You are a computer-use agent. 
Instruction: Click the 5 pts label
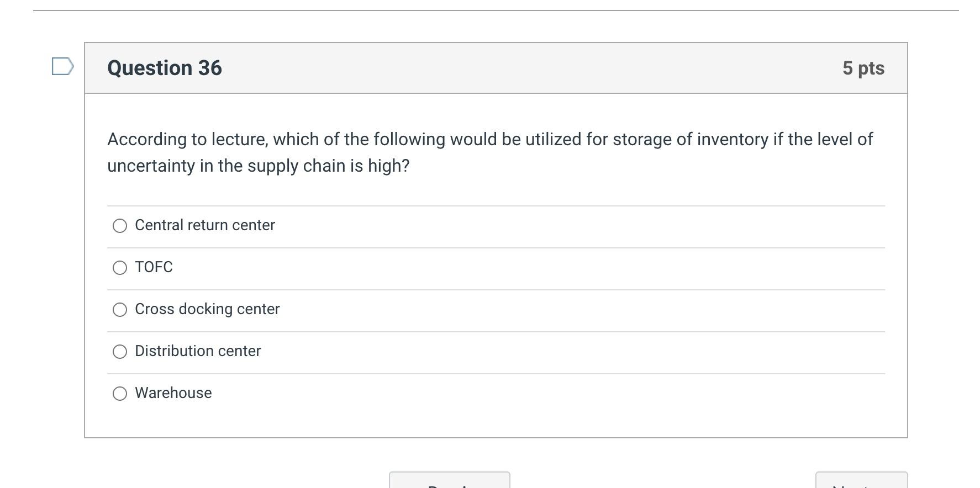pos(862,67)
